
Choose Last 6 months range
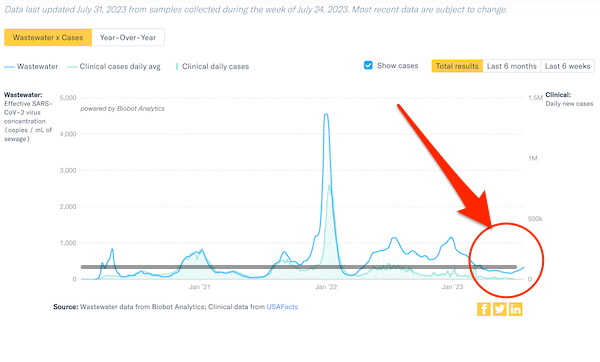pos(512,66)
